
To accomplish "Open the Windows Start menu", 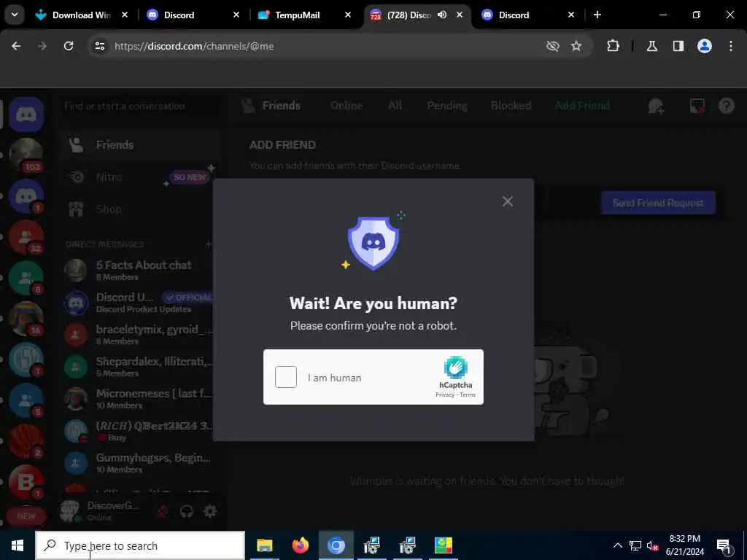I will click(x=18, y=545).
